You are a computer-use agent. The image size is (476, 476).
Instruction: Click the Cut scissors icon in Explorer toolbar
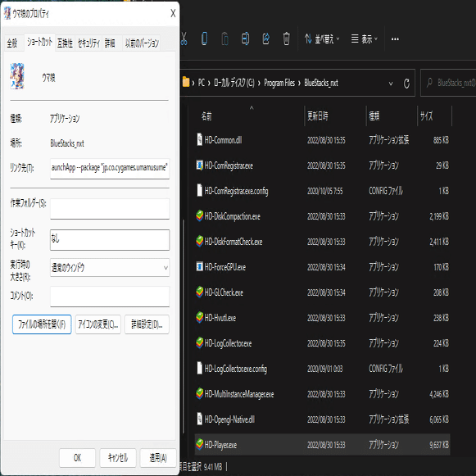click(184, 39)
